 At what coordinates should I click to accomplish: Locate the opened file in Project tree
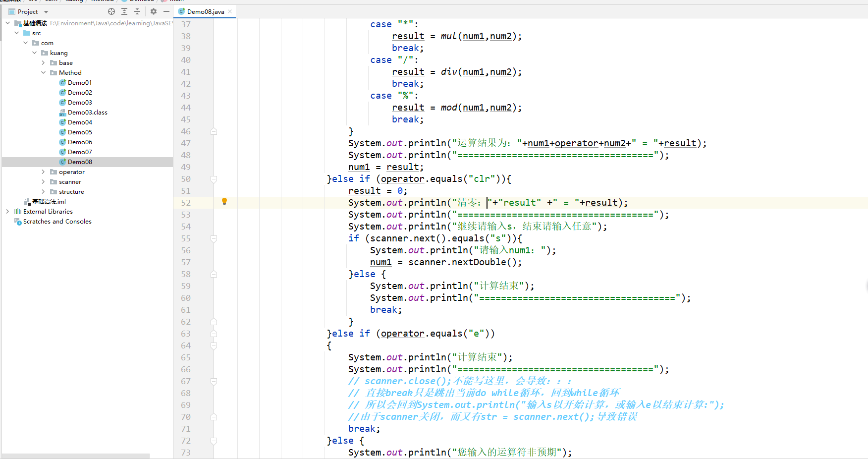click(111, 11)
